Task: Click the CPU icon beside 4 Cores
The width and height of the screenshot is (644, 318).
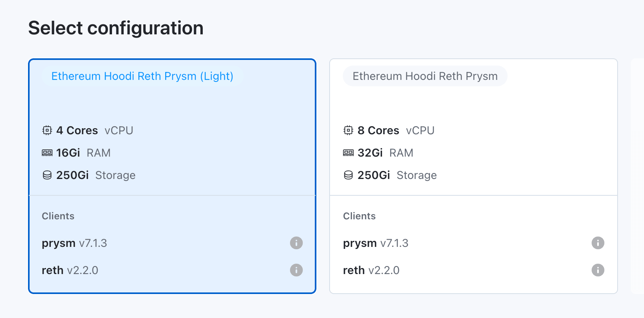Action: pyautogui.click(x=47, y=130)
